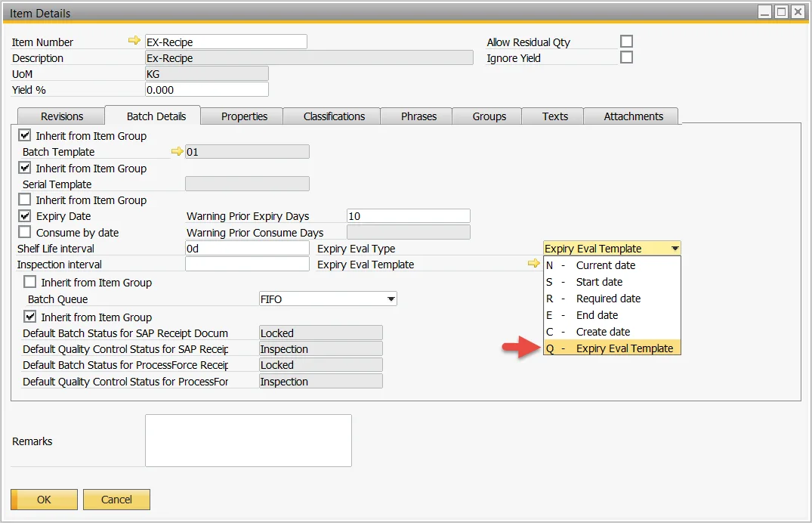Viewport: 812px width, 523px height.
Task: Click the Item Number field with EX-Recipe
Action: tap(226, 42)
